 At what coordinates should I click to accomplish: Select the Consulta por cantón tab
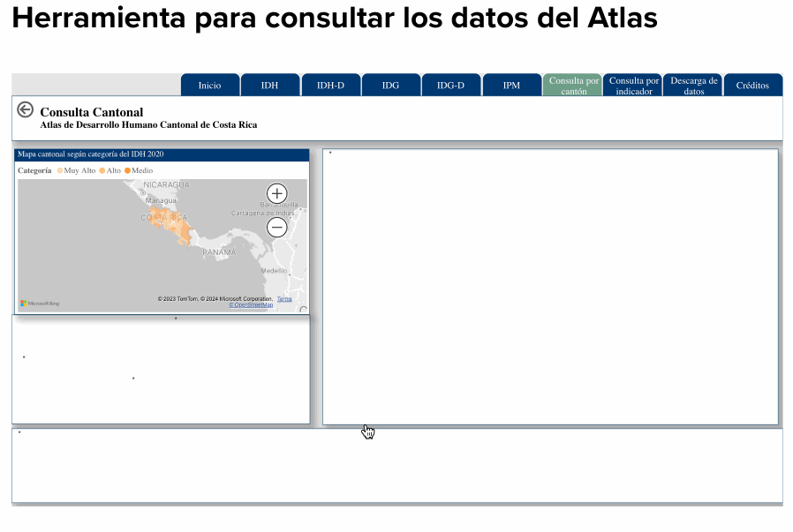point(573,86)
